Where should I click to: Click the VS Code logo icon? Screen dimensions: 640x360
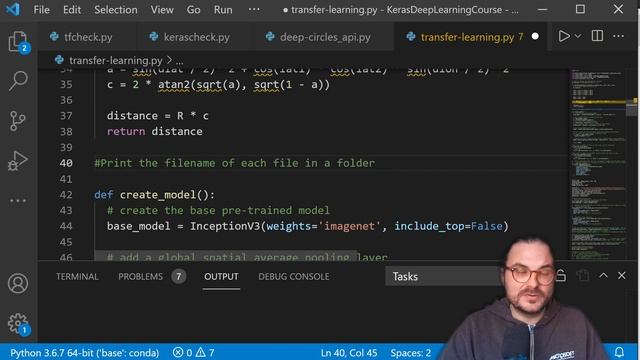(x=13, y=9)
